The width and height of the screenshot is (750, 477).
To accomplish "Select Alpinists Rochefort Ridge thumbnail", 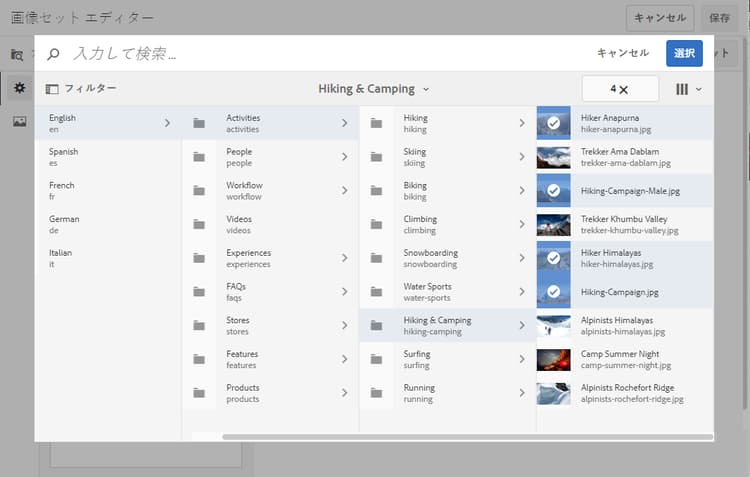I will [x=553, y=393].
